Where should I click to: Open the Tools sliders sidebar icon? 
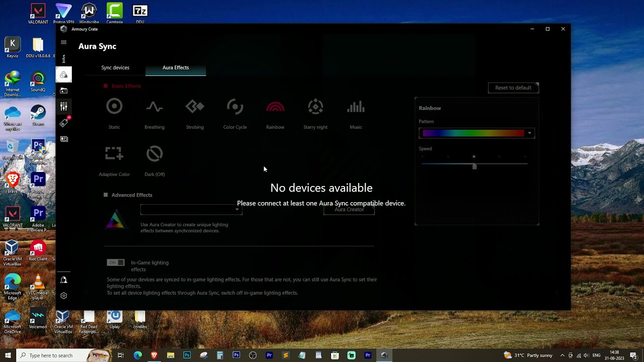click(63, 107)
